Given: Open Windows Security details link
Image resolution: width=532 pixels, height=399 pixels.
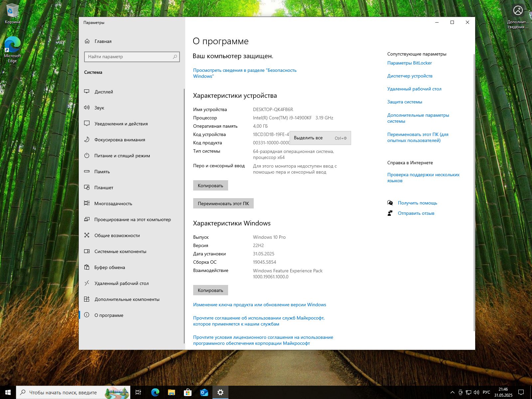Looking at the screenshot, I should [x=245, y=73].
